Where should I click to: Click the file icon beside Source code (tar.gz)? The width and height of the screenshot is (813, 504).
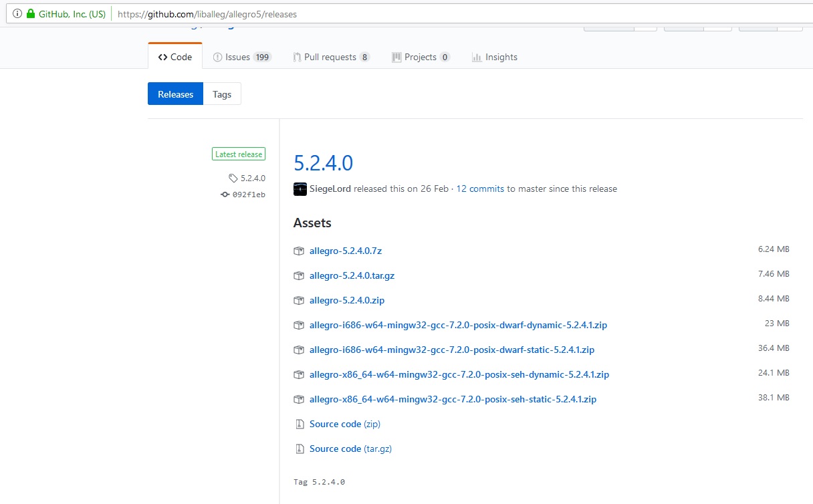click(299, 449)
